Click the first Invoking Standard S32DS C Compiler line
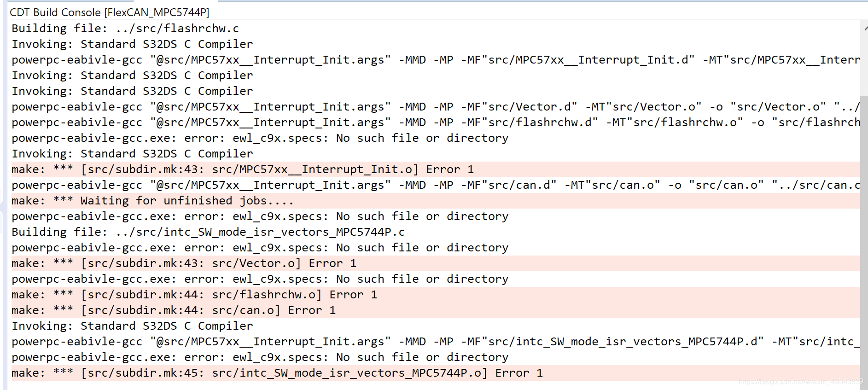Image resolution: width=868 pixels, height=390 pixels. pos(132,44)
